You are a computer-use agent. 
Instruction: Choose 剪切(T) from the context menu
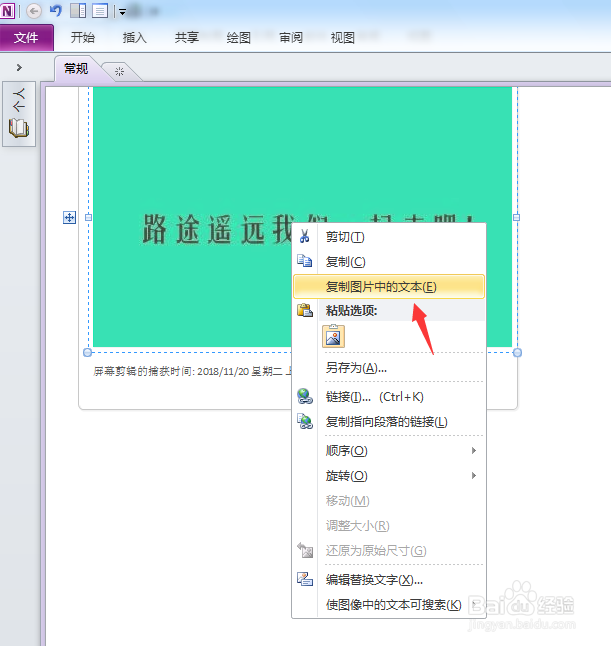389,237
